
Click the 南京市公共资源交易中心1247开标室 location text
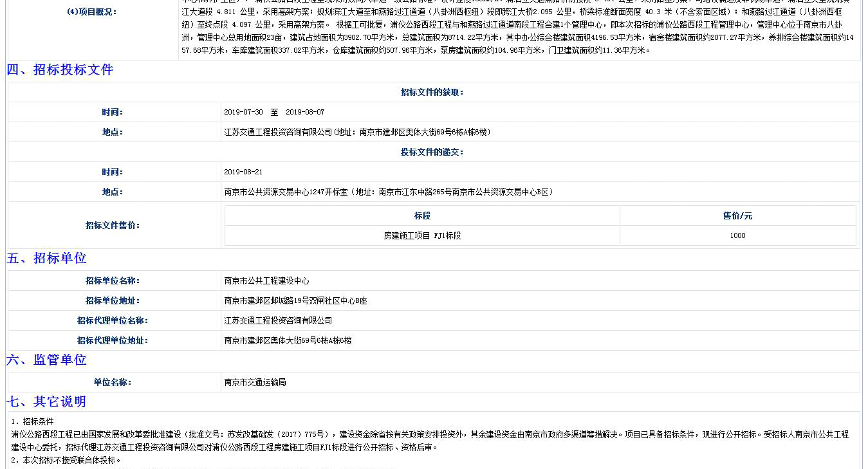(389, 192)
